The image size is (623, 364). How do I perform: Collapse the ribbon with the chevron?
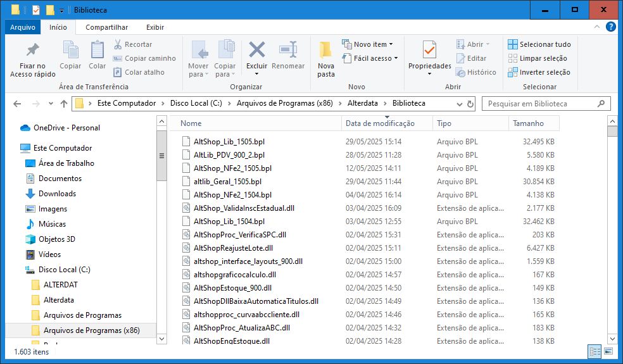pos(597,27)
